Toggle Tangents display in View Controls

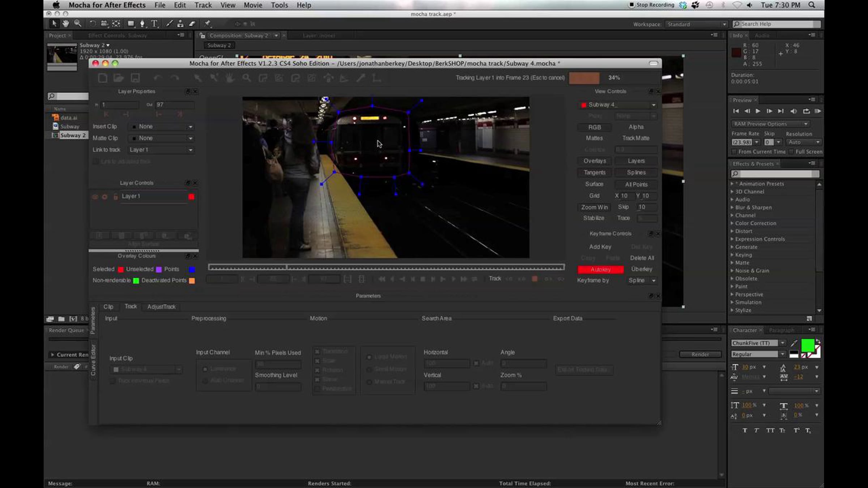click(595, 172)
